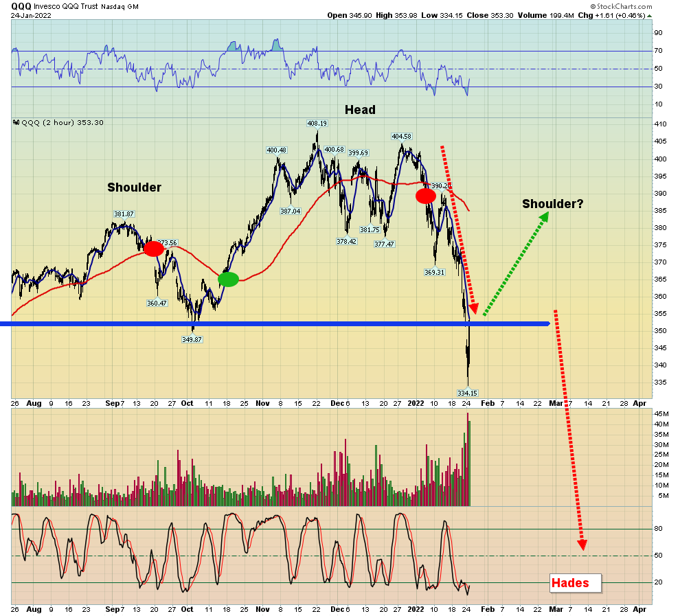
Task: Click the 360.47 low price label
Action: click(157, 303)
